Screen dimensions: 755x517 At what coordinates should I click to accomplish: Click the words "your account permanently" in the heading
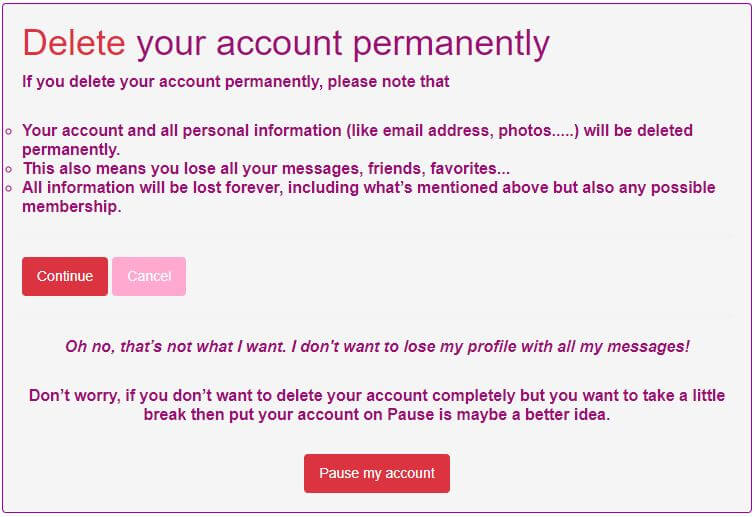(x=343, y=45)
